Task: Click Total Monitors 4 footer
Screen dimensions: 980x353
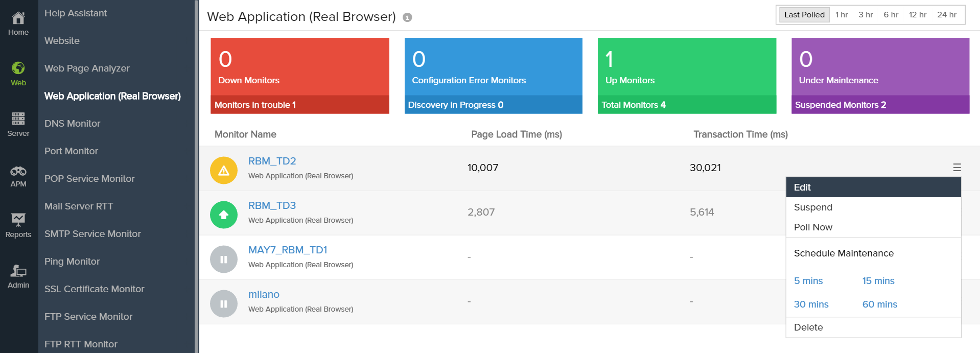Action: tap(687, 105)
